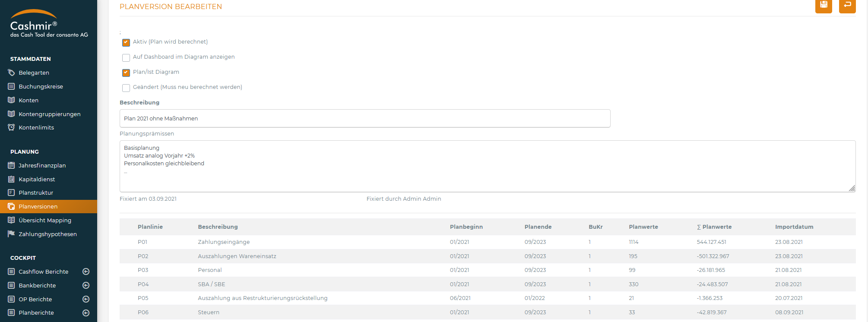Click the Kontenlimits clock icon

11,127
